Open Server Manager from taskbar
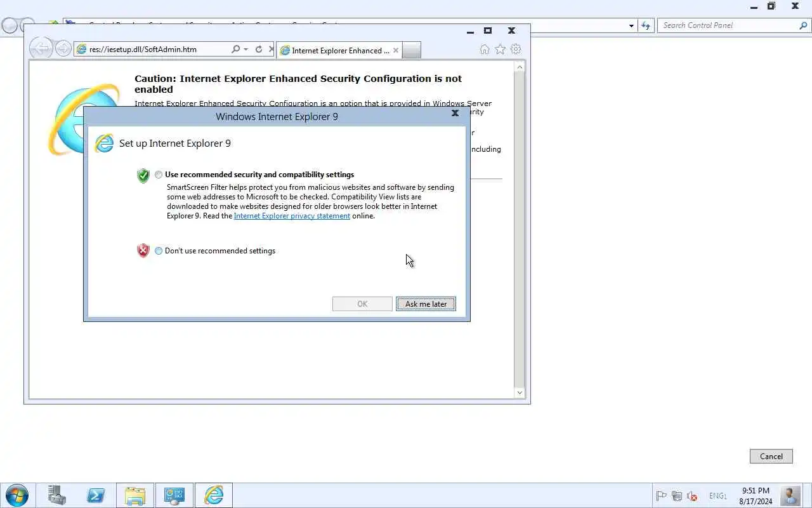The width and height of the screenshot is (812, 508). (56, 495)
